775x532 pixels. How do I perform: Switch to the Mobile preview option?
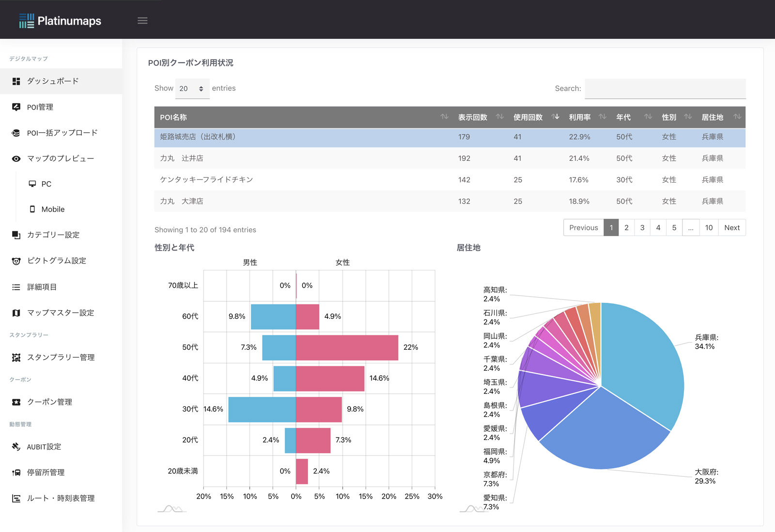[52, 209]
